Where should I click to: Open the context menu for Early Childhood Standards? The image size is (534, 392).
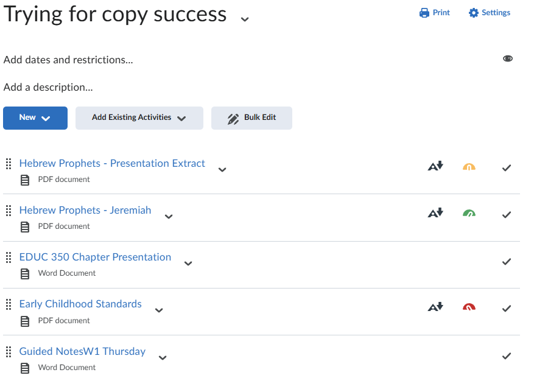[x=159, y=310]
